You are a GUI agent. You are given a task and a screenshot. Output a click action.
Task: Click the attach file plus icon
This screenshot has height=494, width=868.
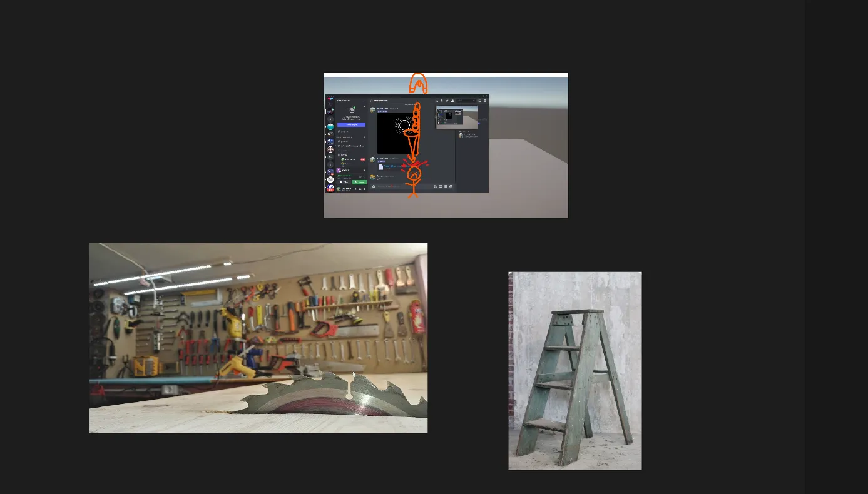[x=374, y=186]
